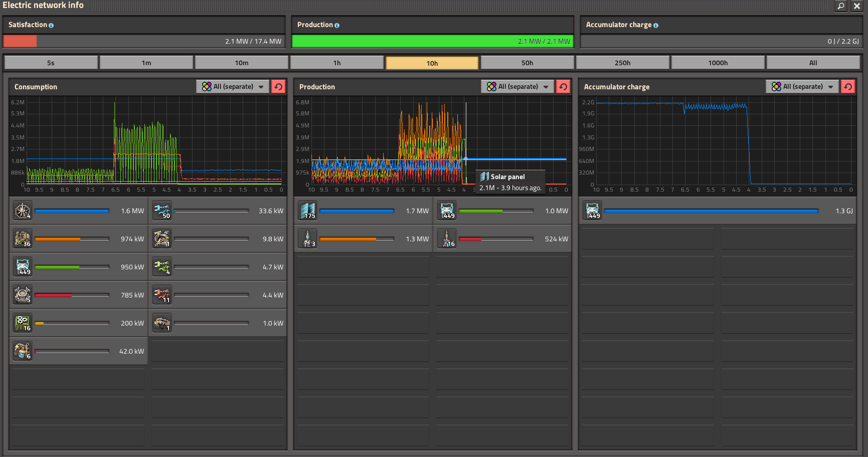
Task: Expand the Consumption All (separate) dropdown
Action: click(233, 87)
